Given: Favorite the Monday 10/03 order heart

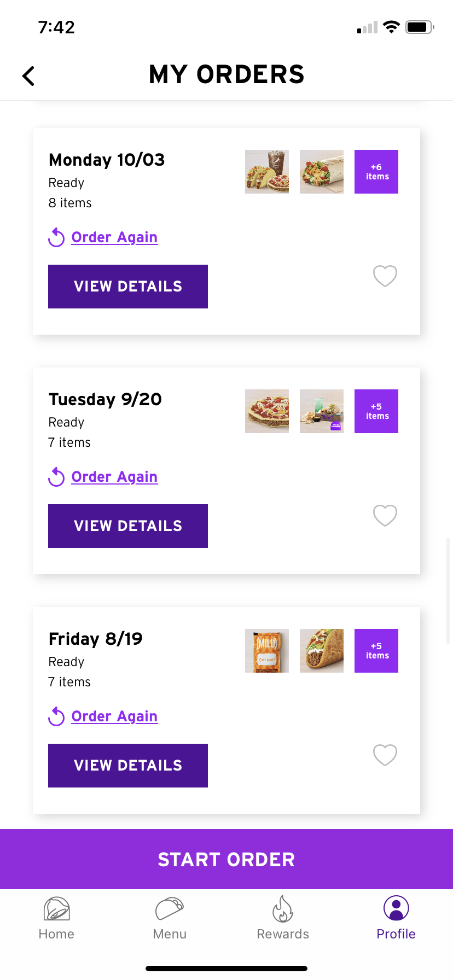Looking at the screenshot, I should [x=385, y=276].
